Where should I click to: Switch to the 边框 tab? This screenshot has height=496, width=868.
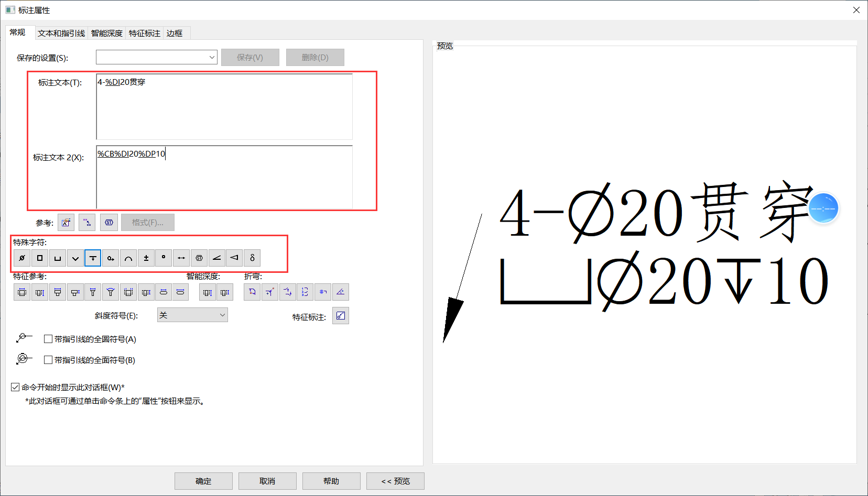(x=175, y=34)
